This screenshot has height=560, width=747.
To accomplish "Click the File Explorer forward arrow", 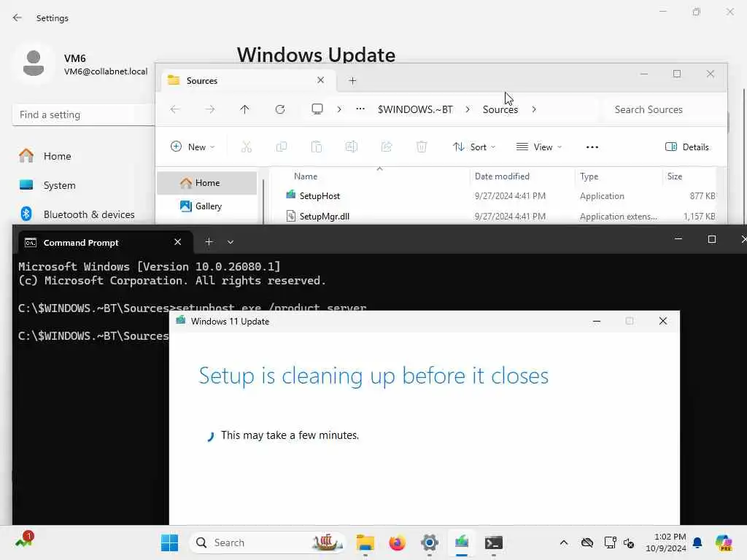I will coord(210,109).
